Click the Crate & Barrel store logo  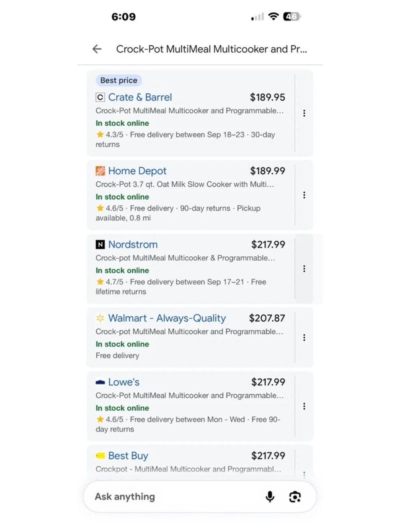(x=100, y=97)
